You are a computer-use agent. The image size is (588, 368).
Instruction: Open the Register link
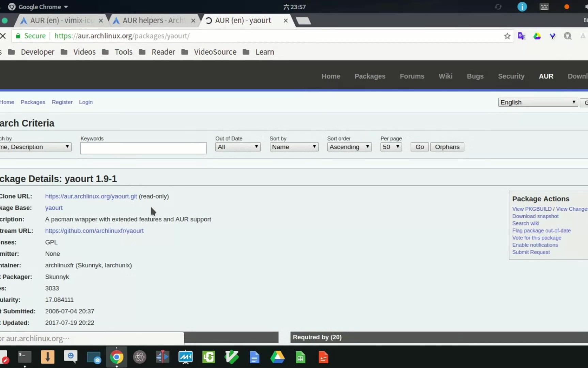point(62,102)
